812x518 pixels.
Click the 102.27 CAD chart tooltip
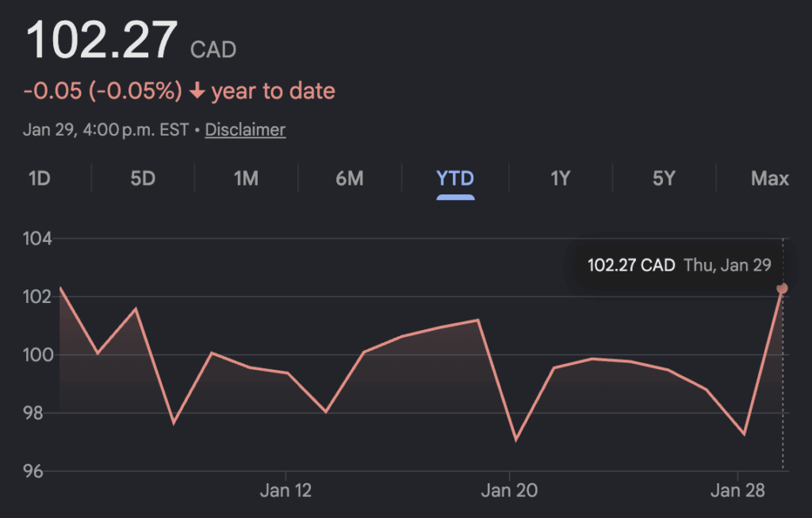(x=679, y=265)
